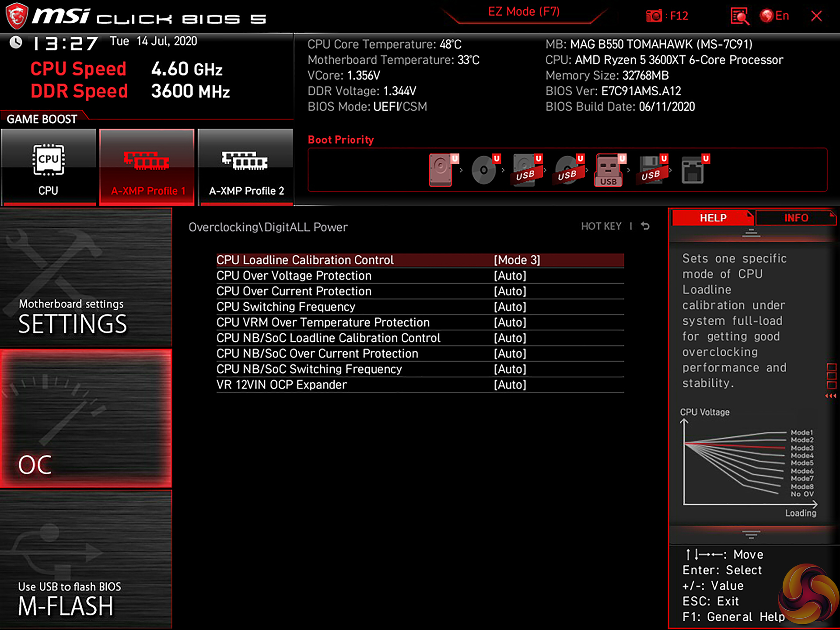840x630 pixels.
Task: Open HOT KEY menu
Action: coord(601,226)
